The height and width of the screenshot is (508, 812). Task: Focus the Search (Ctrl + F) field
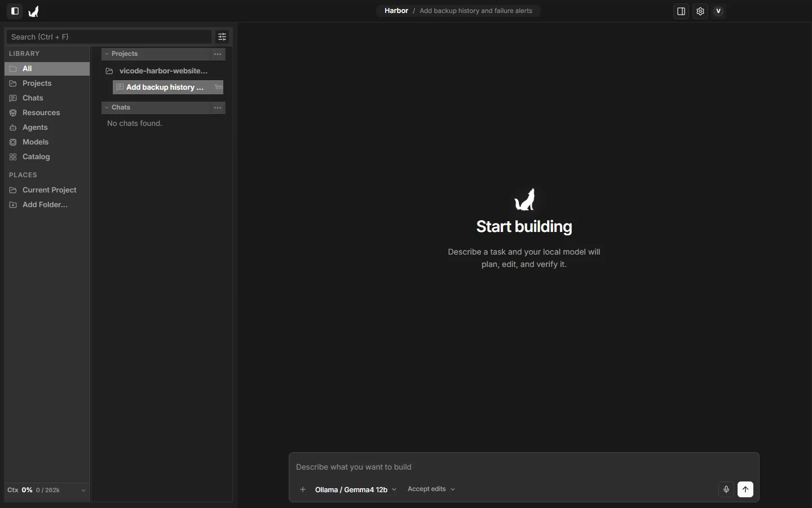(x=109, y=37)
